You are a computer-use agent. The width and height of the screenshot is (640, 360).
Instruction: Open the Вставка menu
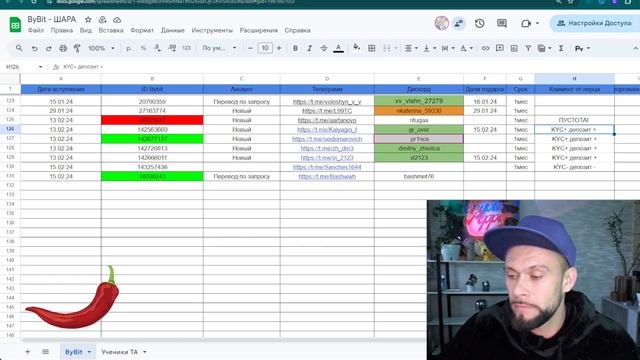[x=111, y=30]
